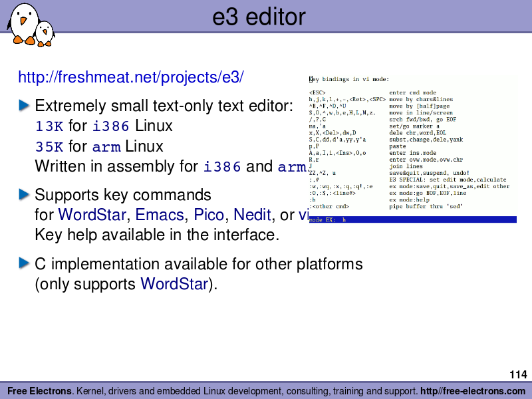Click 'WordStar' after 'for' in second bullet
The height and width of the screenshot is (399, 532).
point(92,215)
